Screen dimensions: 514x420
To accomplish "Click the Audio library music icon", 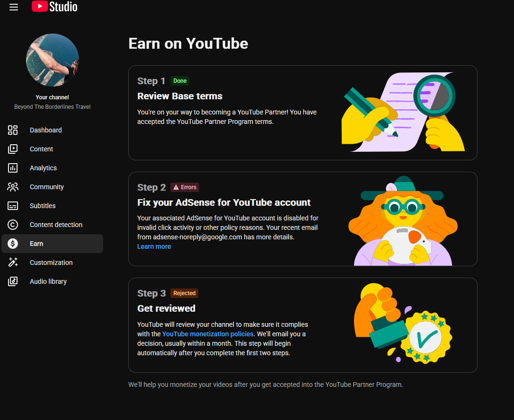I will [x=13, y=281].
